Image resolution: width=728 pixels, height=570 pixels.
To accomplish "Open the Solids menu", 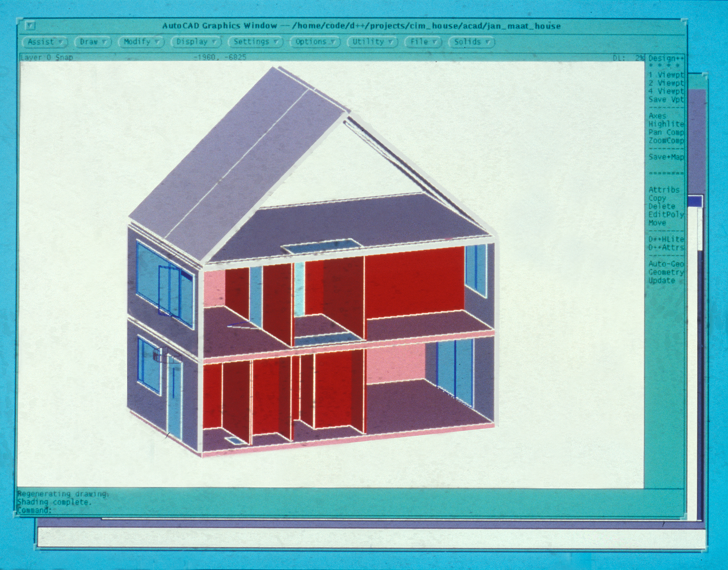I will [472, 42].
